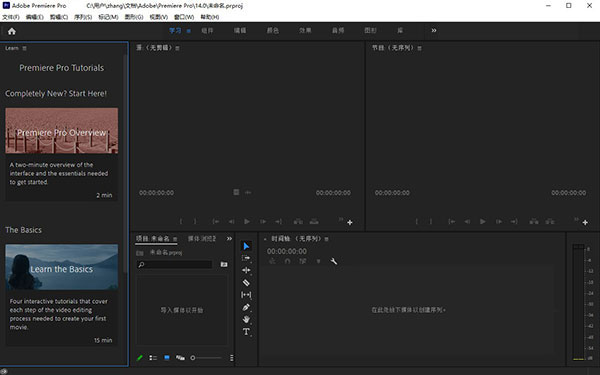Switch to the 颜色 workspace tab
600x375 pixels.
click(x=272, y=31)
